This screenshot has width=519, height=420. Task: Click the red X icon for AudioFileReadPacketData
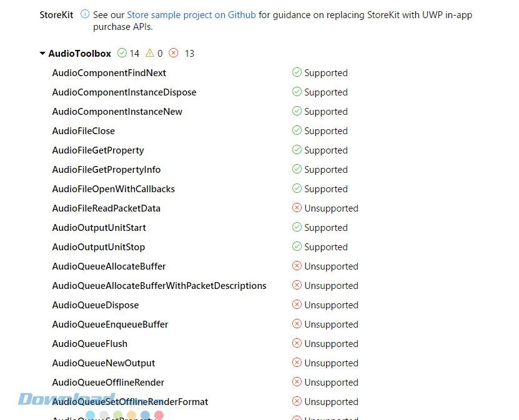click(x=297, y=208)
